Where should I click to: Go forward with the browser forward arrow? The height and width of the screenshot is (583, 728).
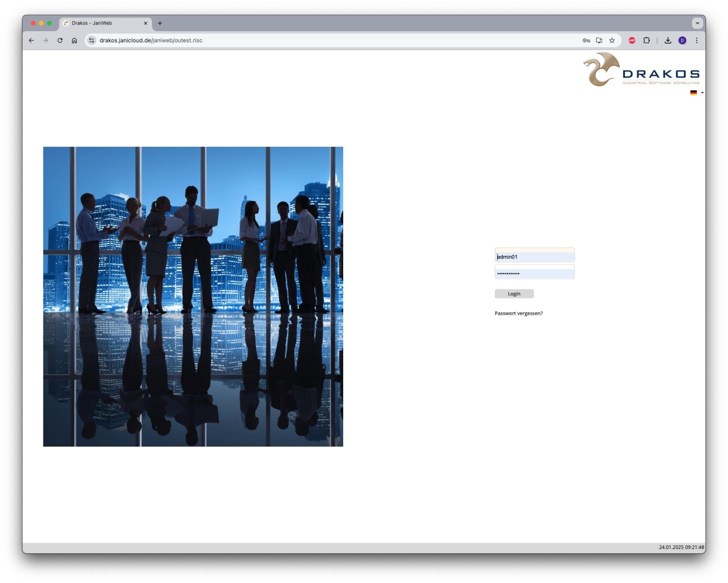click(x=45, y=40)
